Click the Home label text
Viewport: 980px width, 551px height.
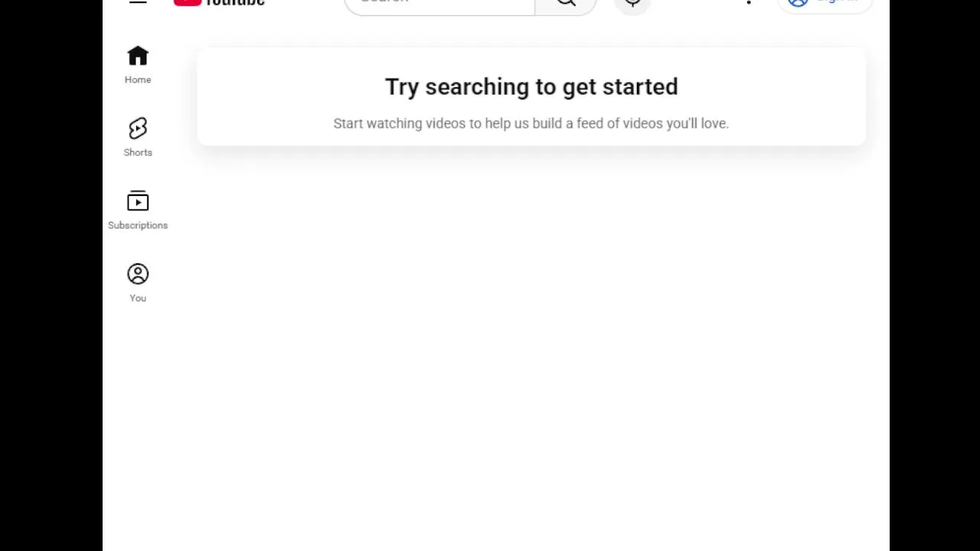coord(138,80)
